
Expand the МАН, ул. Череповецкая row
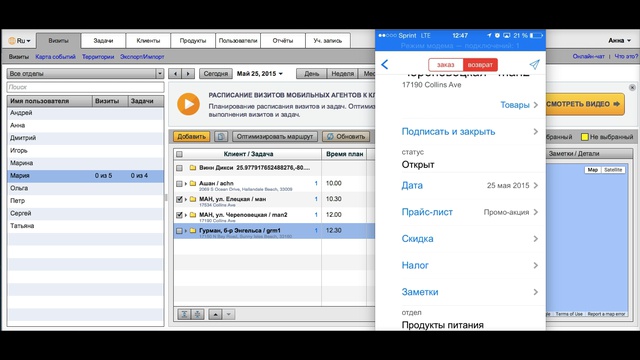tap(186, 215)
